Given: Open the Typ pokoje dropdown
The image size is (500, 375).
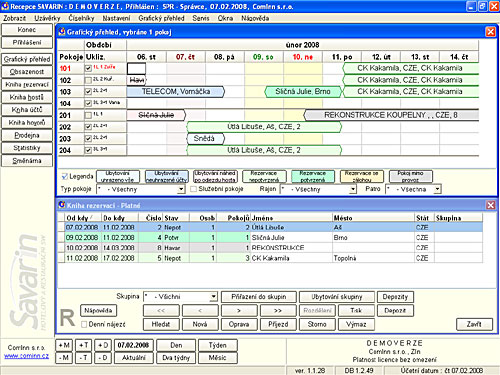Looking at the screenshot, I should [181, 189].
